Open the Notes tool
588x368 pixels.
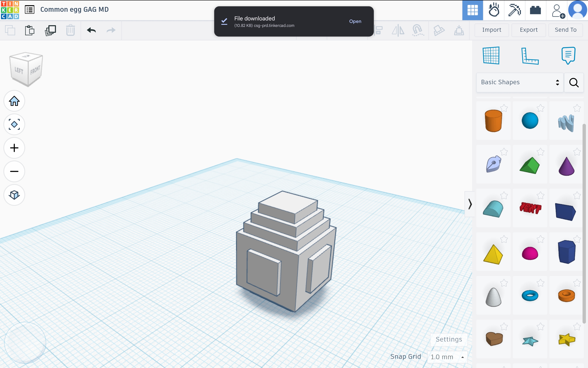[x=568, y=55]
